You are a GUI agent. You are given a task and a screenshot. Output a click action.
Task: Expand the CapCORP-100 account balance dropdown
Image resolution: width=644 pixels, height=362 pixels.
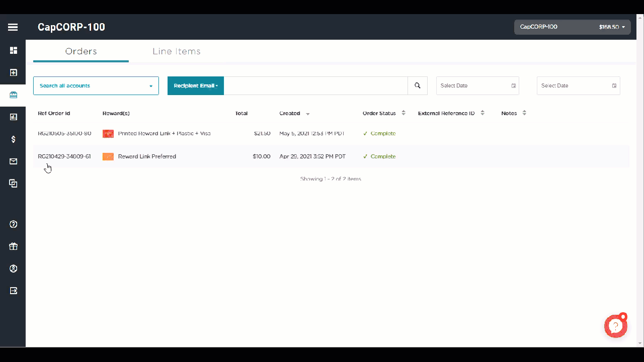tap(572, 27)
